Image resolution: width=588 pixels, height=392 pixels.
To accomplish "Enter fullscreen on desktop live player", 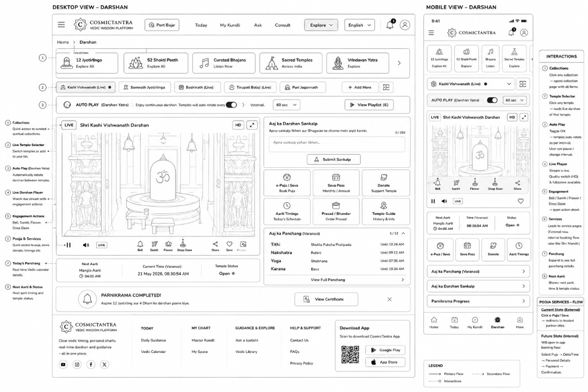I will pos(252,125).
